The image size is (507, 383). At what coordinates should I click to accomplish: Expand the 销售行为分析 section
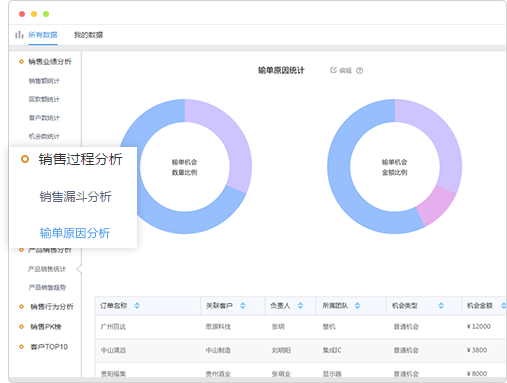[52, 307]
